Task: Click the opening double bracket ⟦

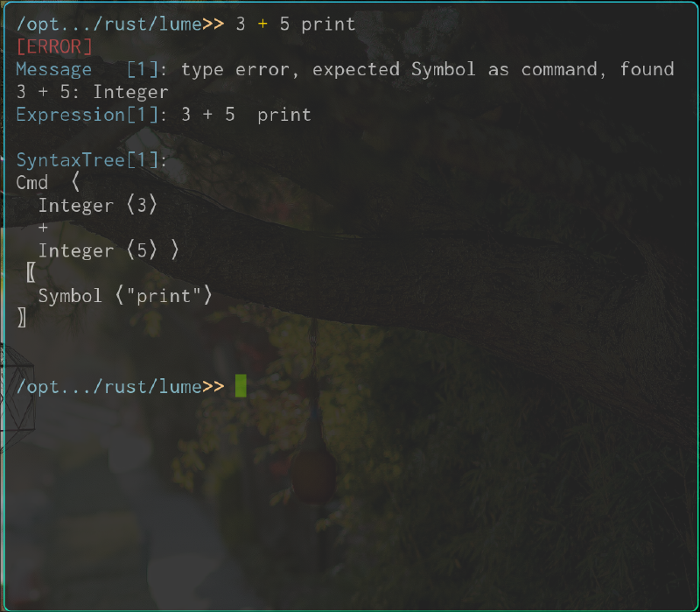Action: [31, 272]
